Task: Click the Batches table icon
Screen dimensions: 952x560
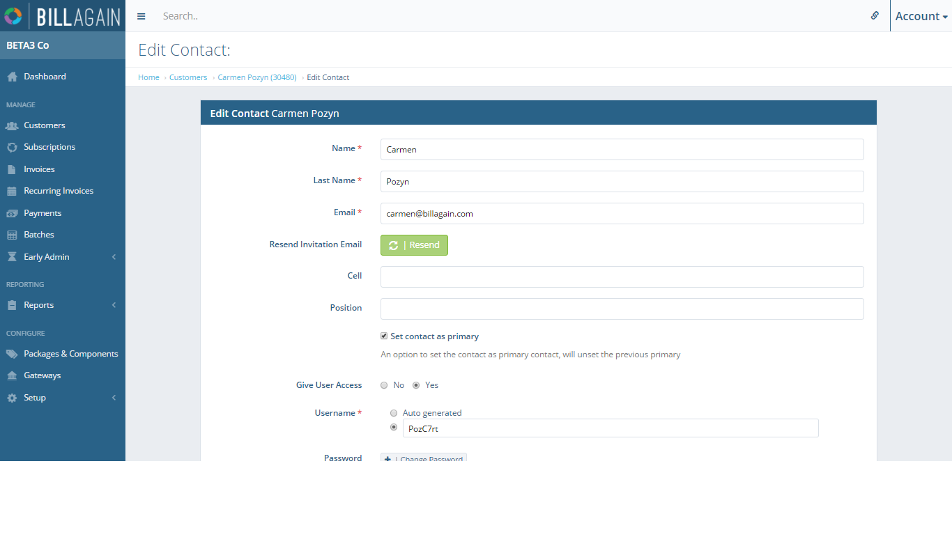Action: pos(12,235)
